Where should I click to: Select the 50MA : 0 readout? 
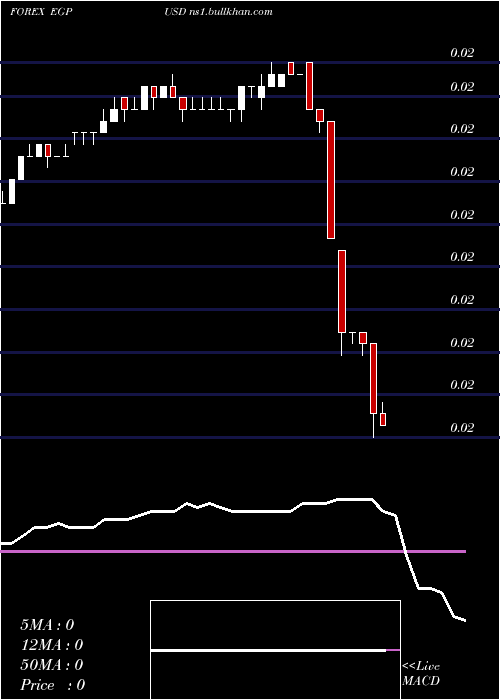51,665
